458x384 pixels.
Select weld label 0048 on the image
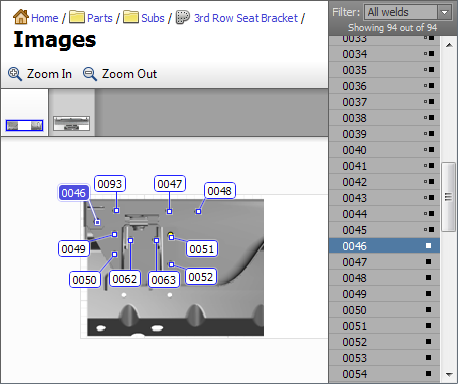(x=219, y=191)
